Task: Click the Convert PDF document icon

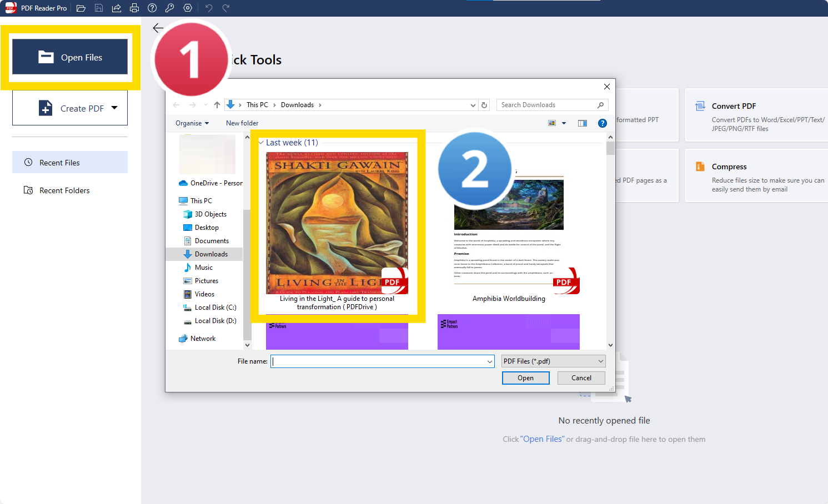Action: (700, 106)
